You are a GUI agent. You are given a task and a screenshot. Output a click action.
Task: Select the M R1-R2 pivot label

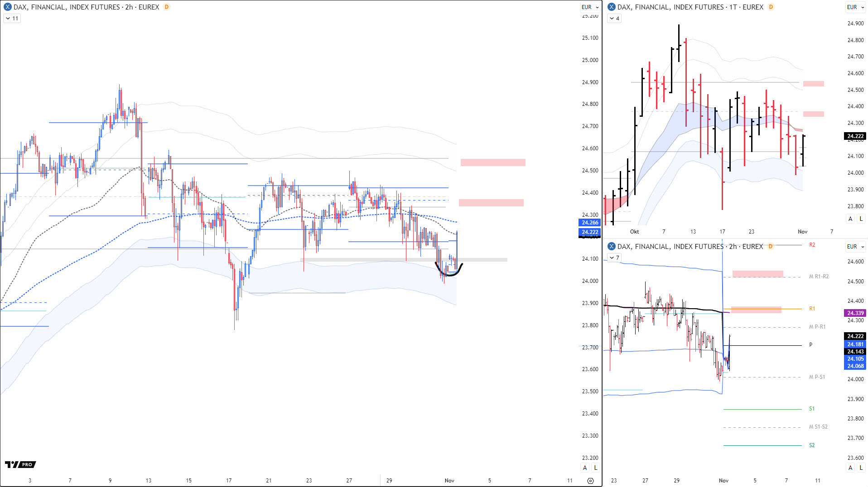tap(819, 277)
